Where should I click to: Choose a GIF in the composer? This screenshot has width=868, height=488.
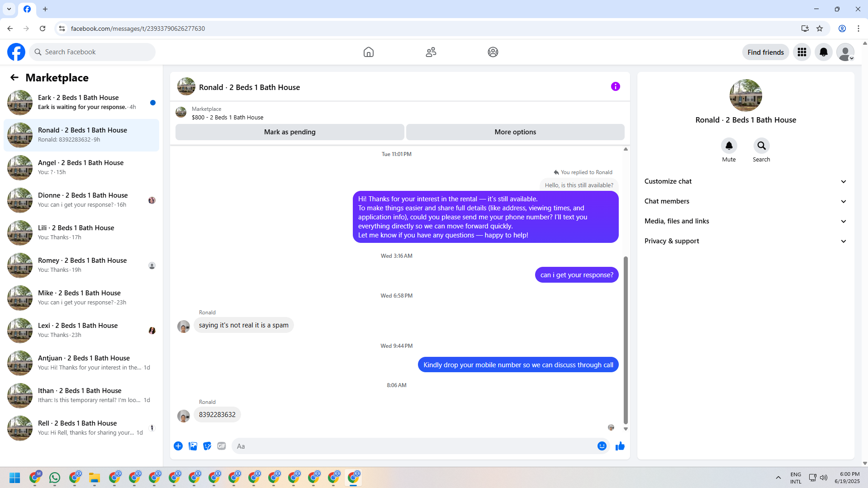pyautogui.click(x=222, y=446)
